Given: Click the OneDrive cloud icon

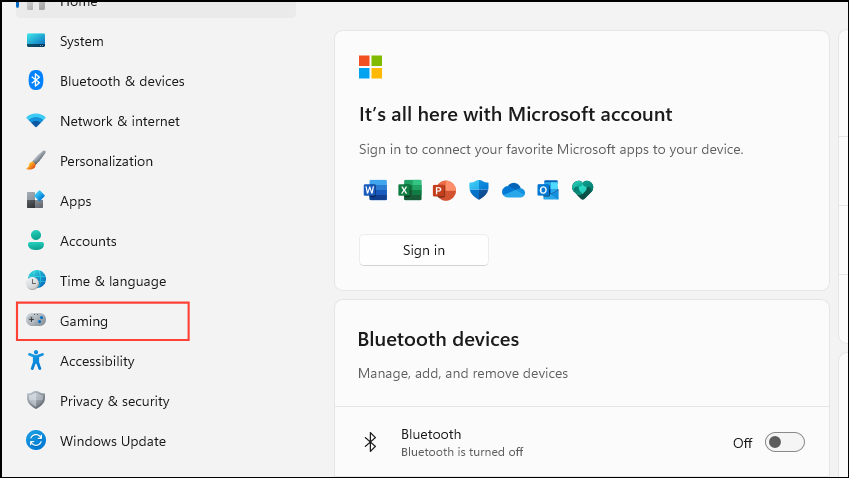Looking at the screenshot, I should coord(513,191).
